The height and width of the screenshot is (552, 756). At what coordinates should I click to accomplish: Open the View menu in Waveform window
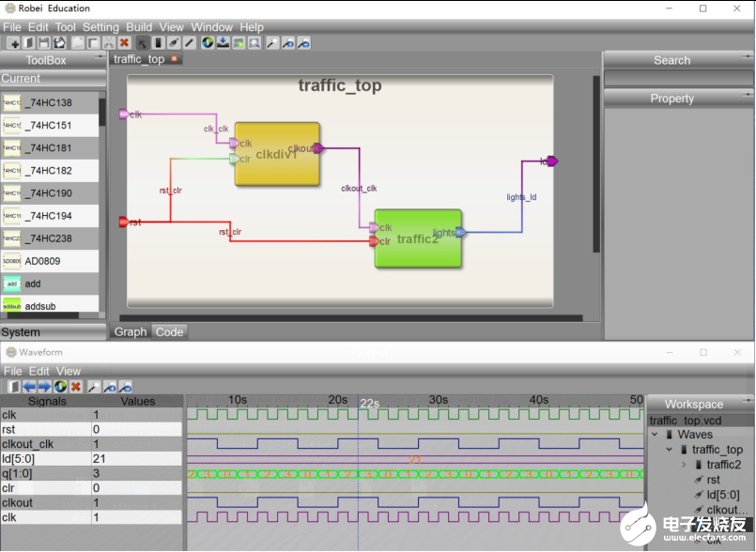68,371
